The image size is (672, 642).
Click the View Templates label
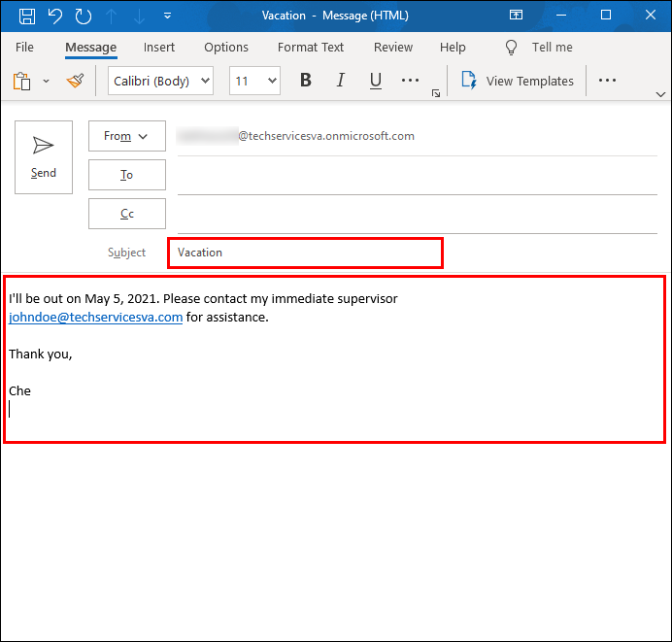click(529, 81)
